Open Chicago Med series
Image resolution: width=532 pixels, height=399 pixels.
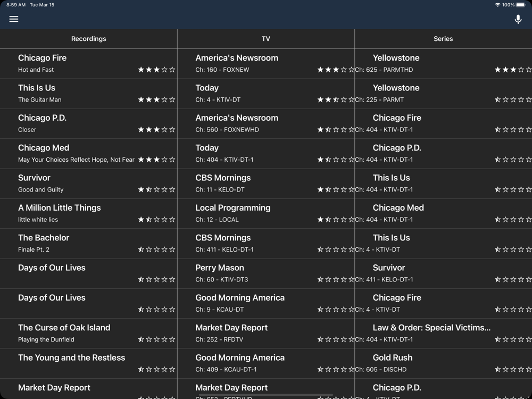point(444,213)
